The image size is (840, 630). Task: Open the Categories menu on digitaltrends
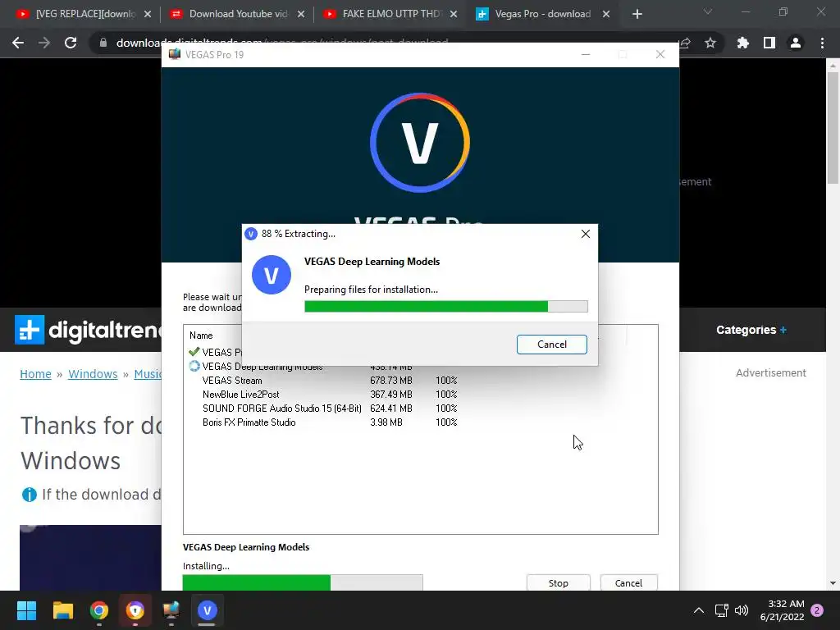point(751,330)
